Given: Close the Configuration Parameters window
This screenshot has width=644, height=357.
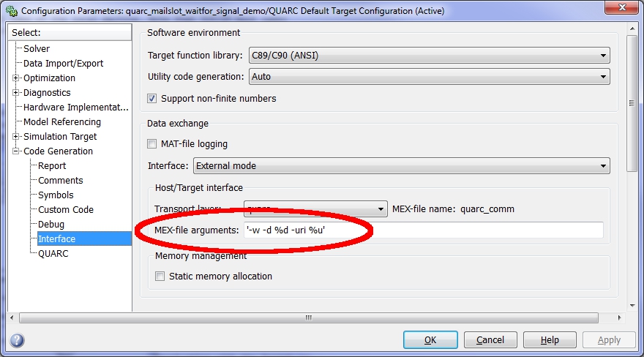Looking at the screenshot, I should (x=622, y=7).
